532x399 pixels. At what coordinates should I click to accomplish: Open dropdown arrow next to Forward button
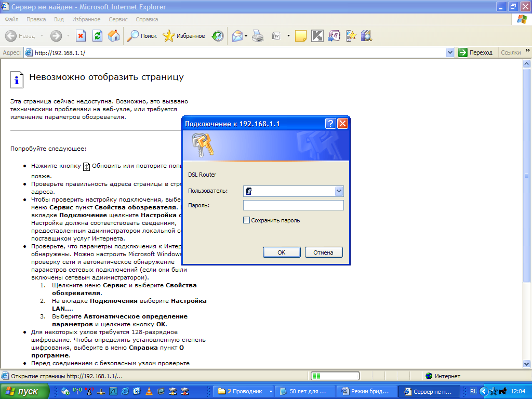[x=68, y=36]
